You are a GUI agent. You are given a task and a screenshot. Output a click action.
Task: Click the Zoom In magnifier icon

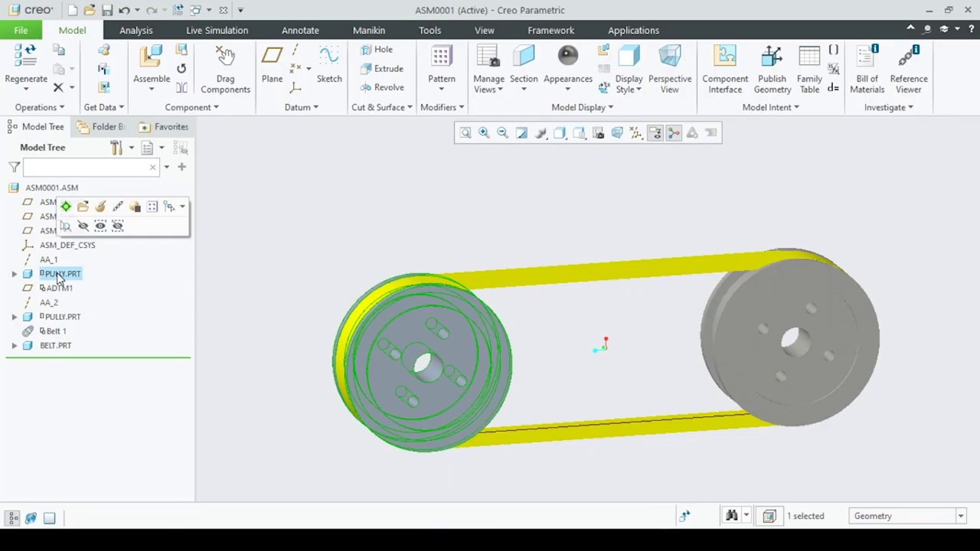click(x=484, y=133)
